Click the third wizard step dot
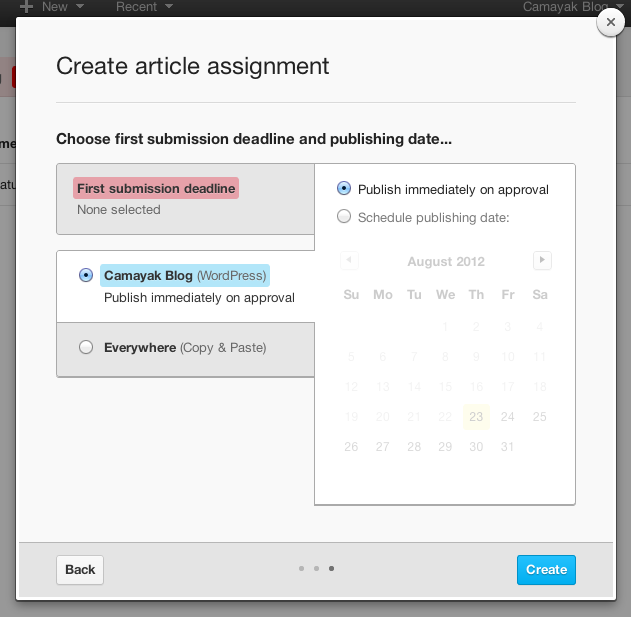The image size is (631, 617). tap(331, 569)
